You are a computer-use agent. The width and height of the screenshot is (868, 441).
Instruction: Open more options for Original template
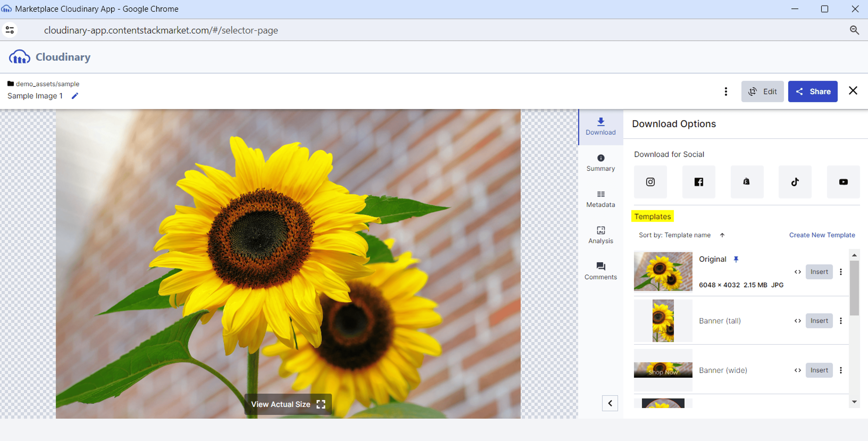click(841, 272)
